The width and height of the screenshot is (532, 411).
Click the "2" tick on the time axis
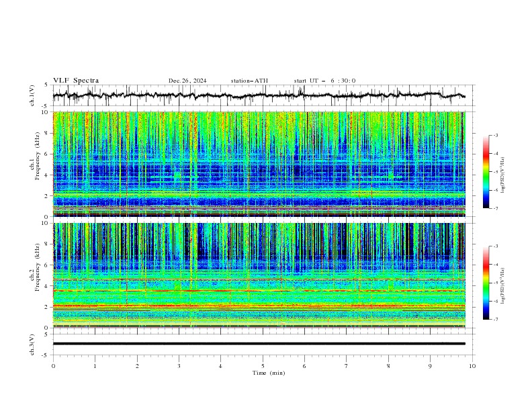tap(137, 366)
